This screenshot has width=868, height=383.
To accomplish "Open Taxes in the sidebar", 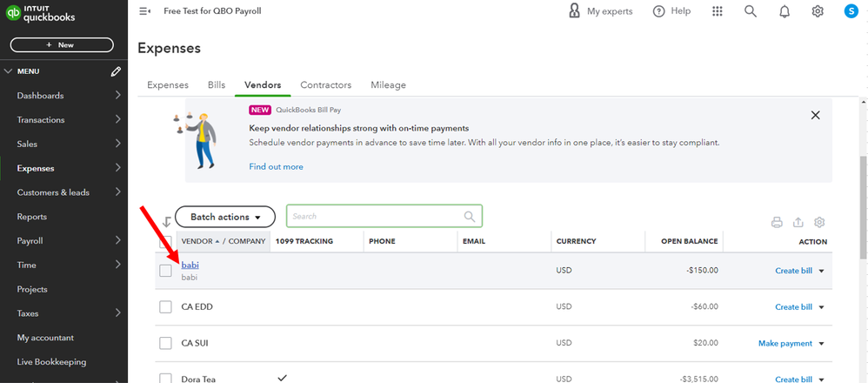I will (28, 313).
